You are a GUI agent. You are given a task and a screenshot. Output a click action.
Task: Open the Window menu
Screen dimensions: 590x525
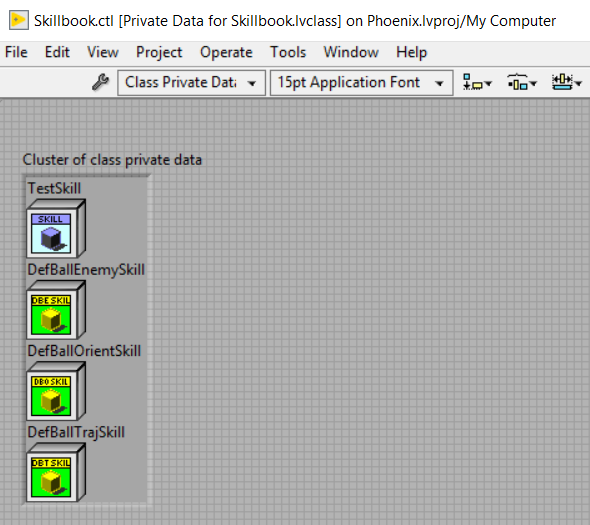pos(351,52)
